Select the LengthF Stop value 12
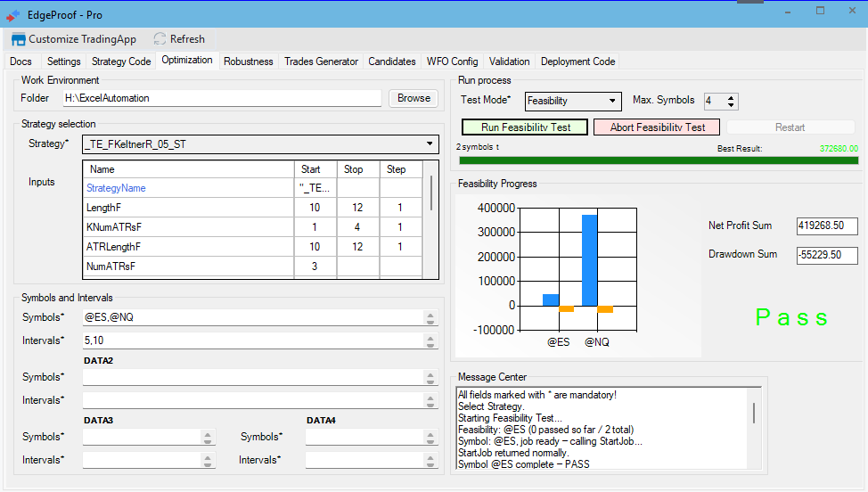Image resolution: width=868 pixels, height=492 pixels. 357,208
